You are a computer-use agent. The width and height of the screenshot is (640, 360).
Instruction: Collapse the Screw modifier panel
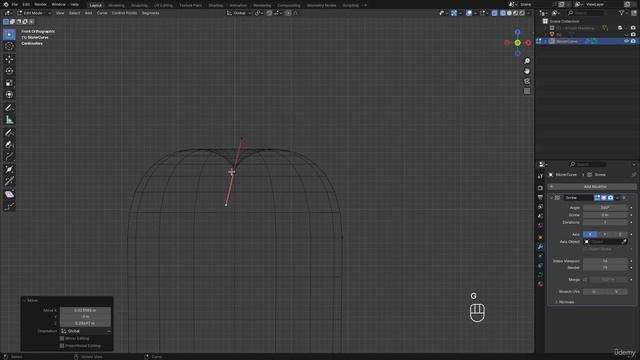pos(551,198)
